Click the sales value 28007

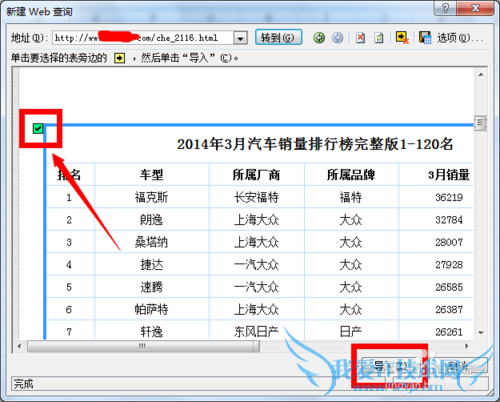449,242
